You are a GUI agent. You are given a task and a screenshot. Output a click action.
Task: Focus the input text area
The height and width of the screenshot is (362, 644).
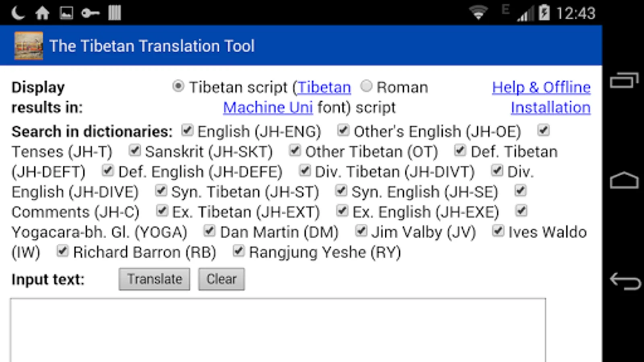(278, 330)
